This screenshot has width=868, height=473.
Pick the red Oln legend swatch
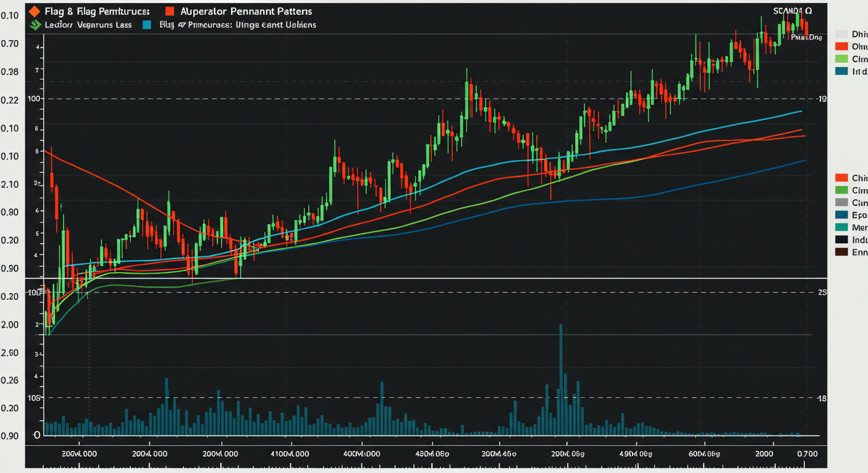pos(841,46)
